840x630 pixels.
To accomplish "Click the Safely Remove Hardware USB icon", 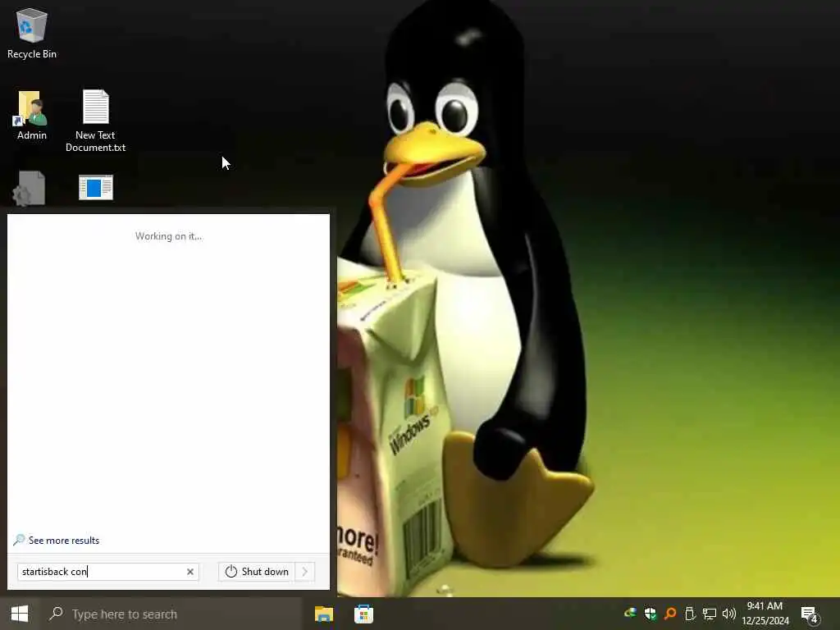I will pos(690,614).
